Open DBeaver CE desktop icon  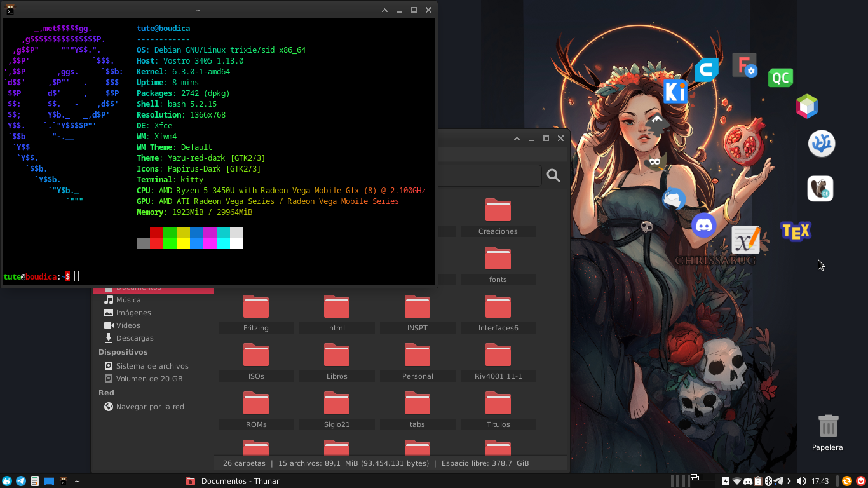(820, 189)
